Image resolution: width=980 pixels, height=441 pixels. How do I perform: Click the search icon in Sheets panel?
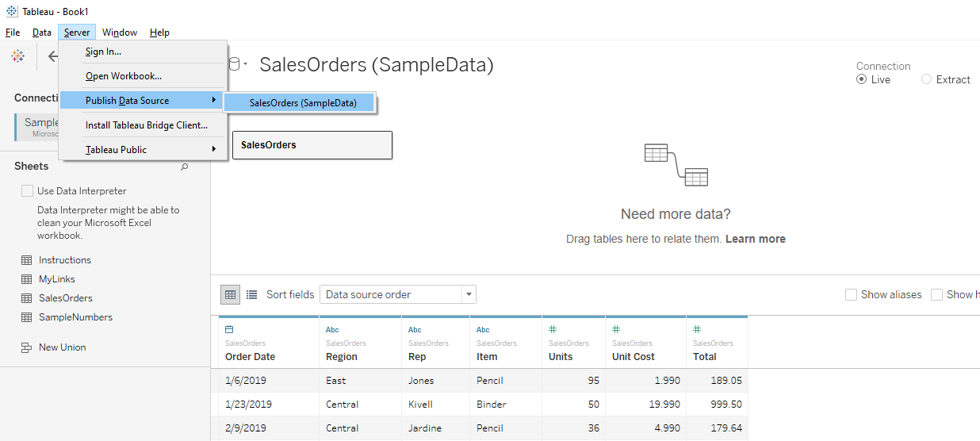[x=185, y=167]
